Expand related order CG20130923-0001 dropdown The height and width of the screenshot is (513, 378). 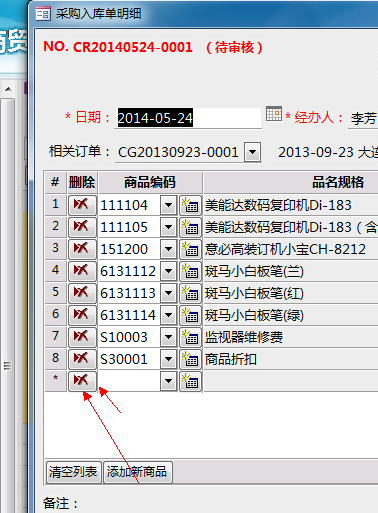(x=252, y=152)
